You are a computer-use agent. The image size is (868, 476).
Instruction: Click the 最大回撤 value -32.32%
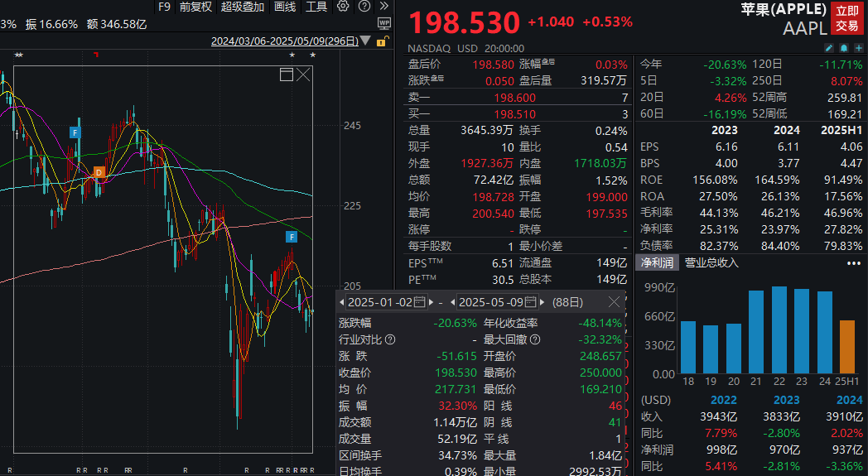(x=600, y=339)
